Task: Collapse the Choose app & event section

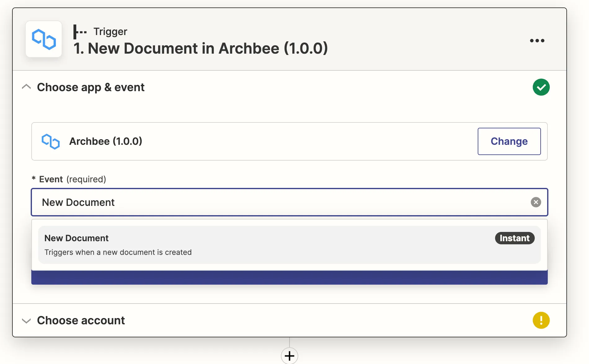Action: point(26,87)
